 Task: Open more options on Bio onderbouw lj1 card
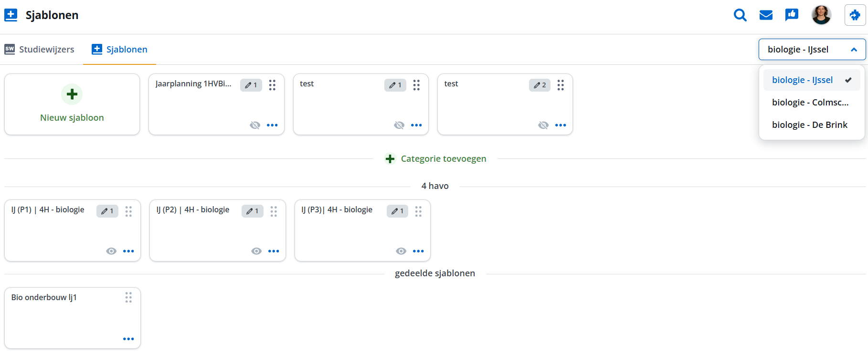tap(128, 339)
